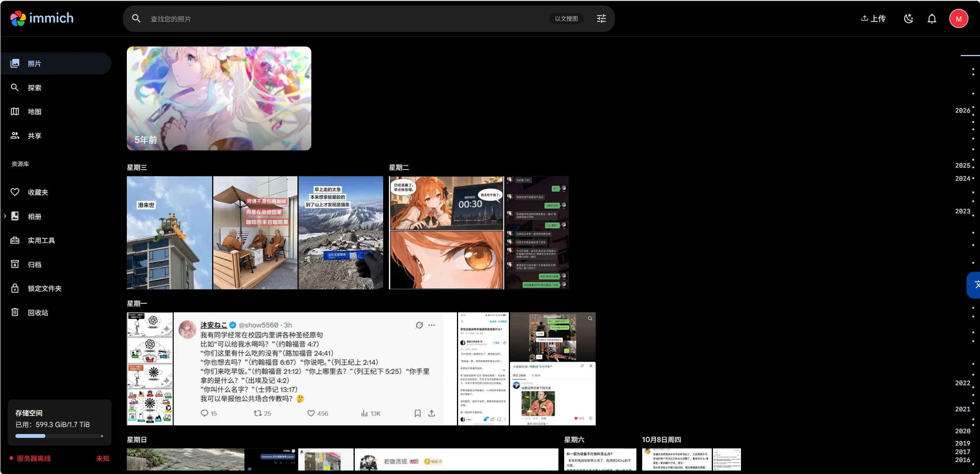Toggle dark/light theme moon icon
The height and width of the screenshot is (474, 980).
coord(909,18)
